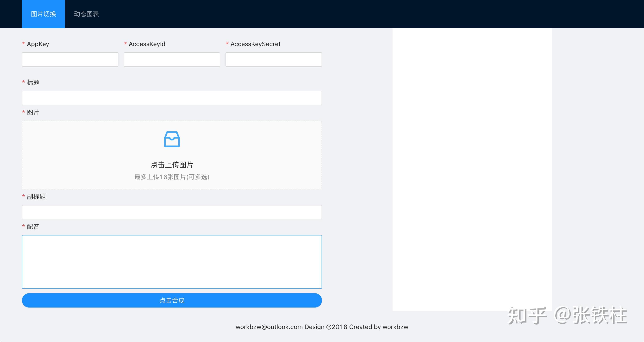This screenshot has width=644, height=342.
Task: Focus the AppKey input field
Action: 70,60
